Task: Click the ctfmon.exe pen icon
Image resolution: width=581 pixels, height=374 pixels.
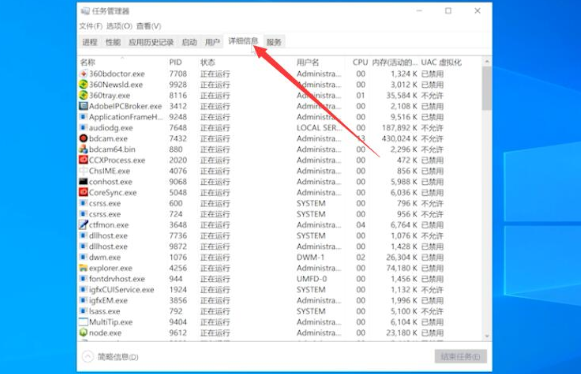Action: click(x=83, y=225)
